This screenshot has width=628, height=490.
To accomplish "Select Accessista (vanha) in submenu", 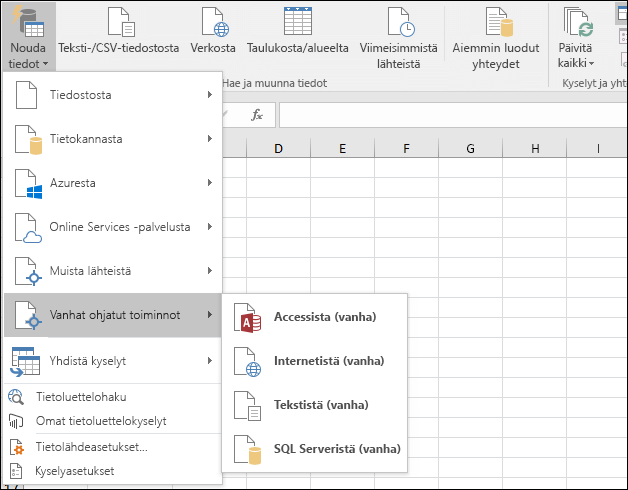I will (x=315, y=317).
